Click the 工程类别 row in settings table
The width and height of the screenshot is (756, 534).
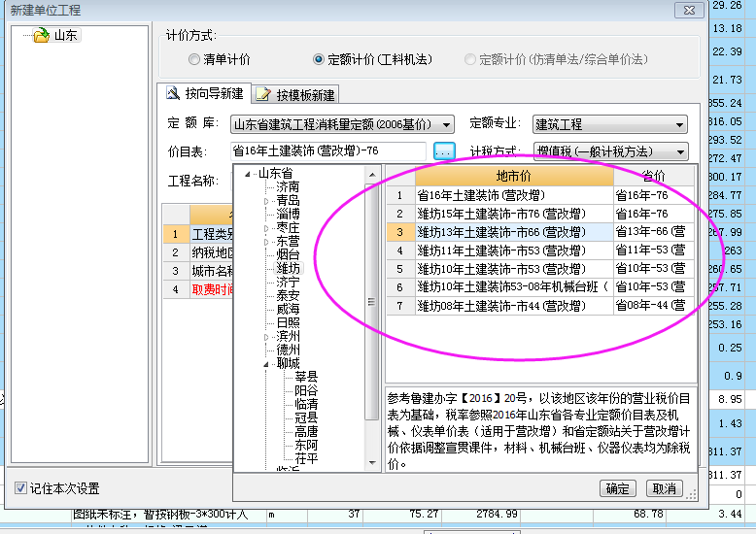click(x=198, y=234)
